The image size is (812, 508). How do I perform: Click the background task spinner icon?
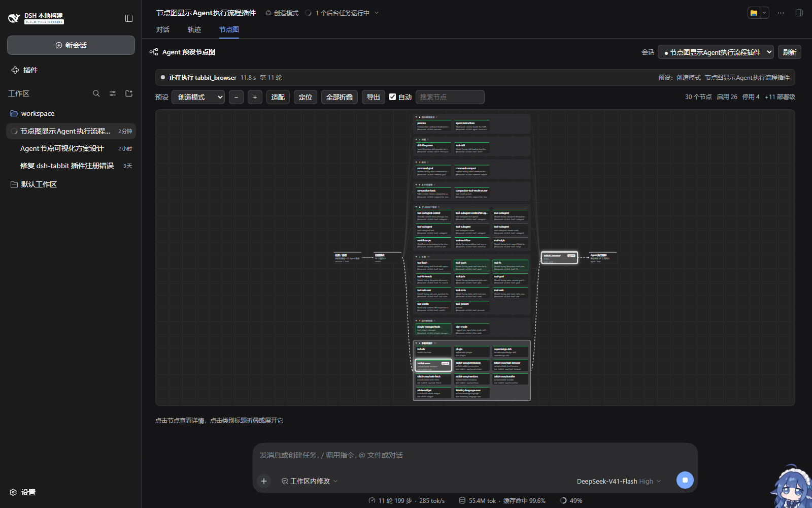tap(308, 13)
